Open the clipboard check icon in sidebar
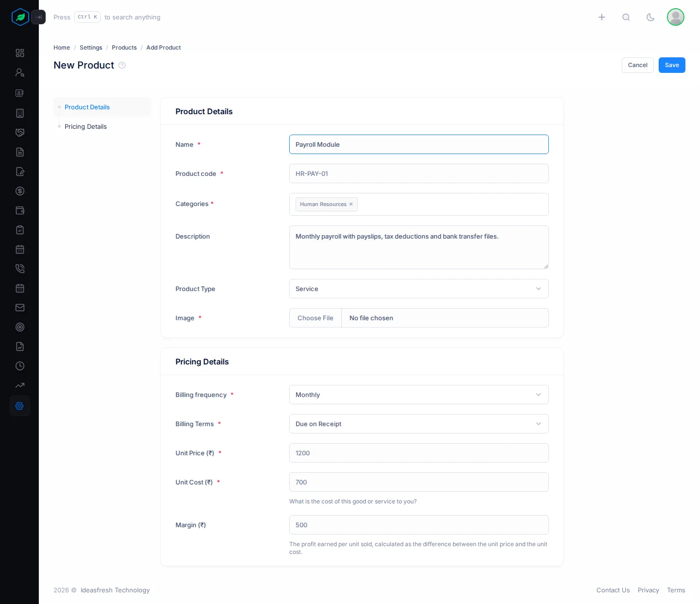Screen dimensions: 700x604 click(x=20, y=230)
